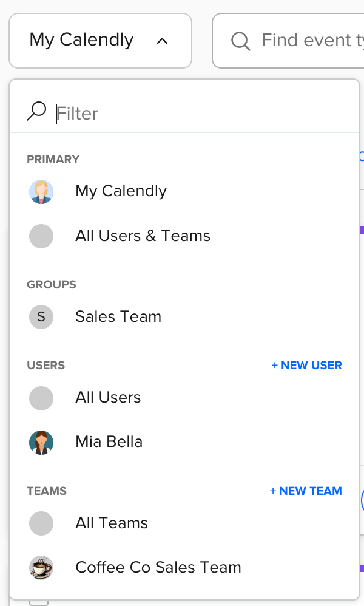Click the + NEW USER link
This screenshot has width=364, height=606.
(306, 365)
